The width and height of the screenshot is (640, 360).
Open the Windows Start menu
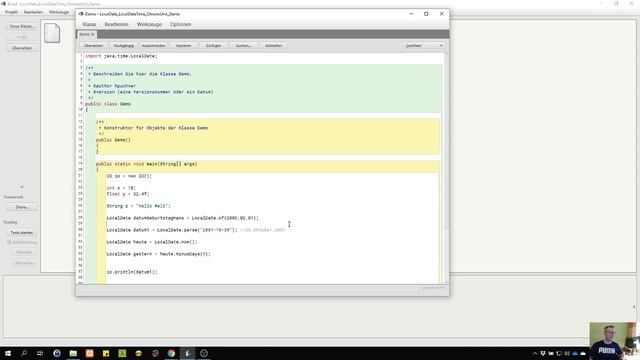point(8,353)
